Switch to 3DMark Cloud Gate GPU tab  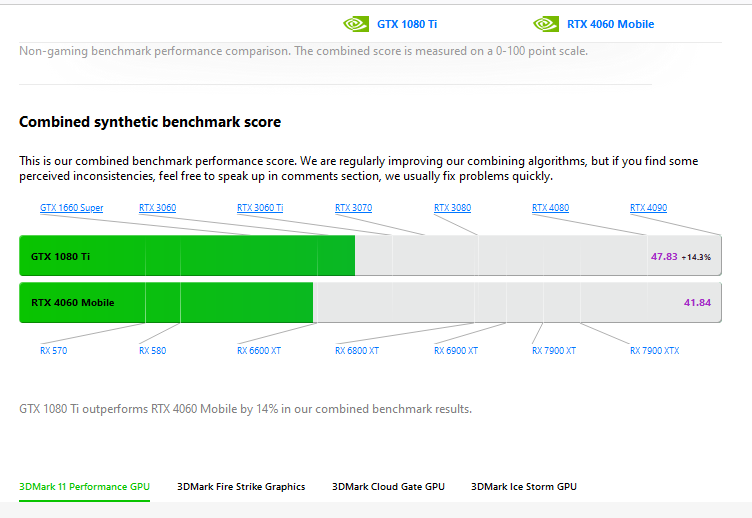click(388, 486)
